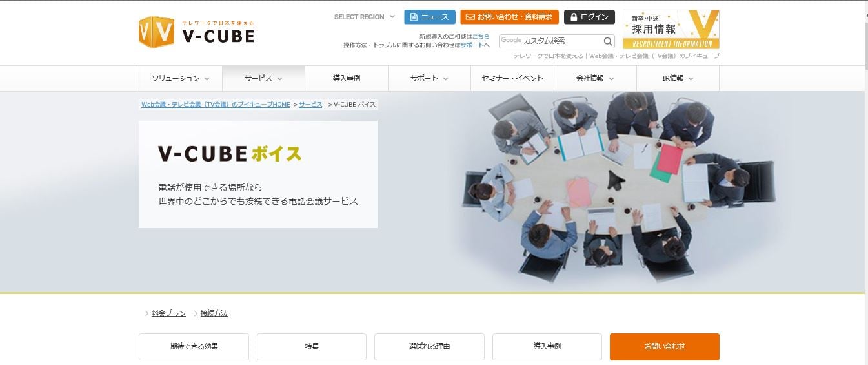Open the 採用情報 recruitment banner
868x365 pixels.
pyautogui.click(x=671, y=29)
